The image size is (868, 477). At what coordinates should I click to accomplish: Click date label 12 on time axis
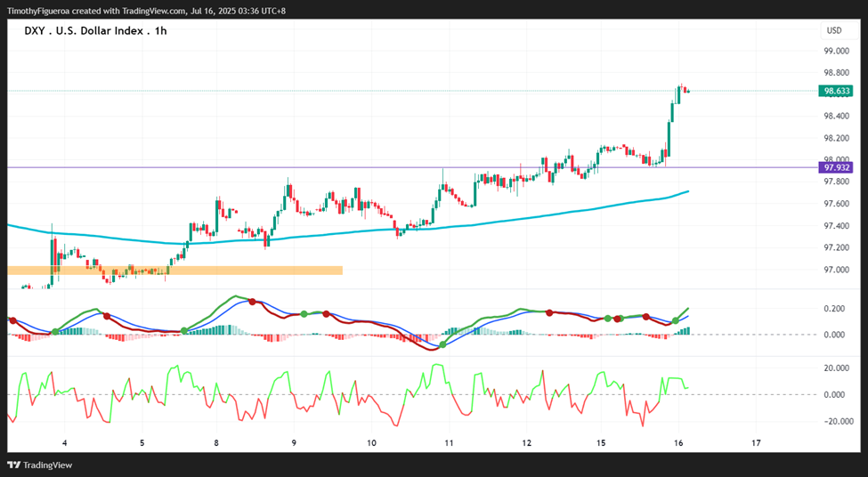[x=526, y=443]
